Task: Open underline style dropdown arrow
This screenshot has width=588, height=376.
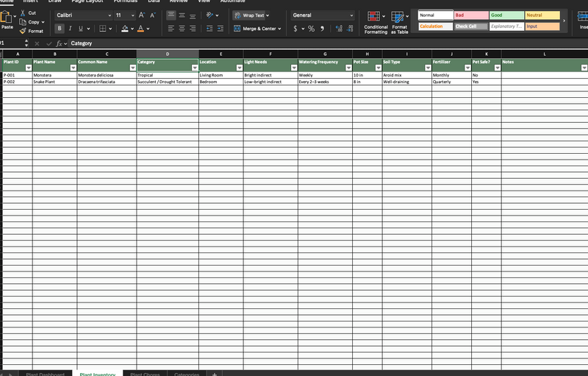Action: (x=88, y=29)
